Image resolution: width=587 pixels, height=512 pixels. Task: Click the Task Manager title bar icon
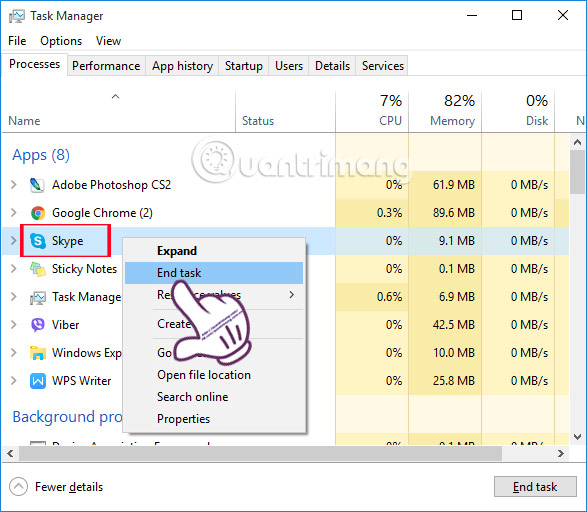(16, 16)
